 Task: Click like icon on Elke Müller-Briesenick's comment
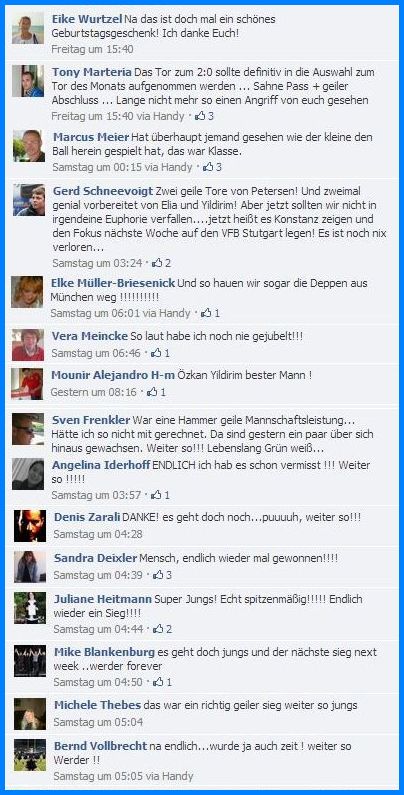click(x=206, y=313)
